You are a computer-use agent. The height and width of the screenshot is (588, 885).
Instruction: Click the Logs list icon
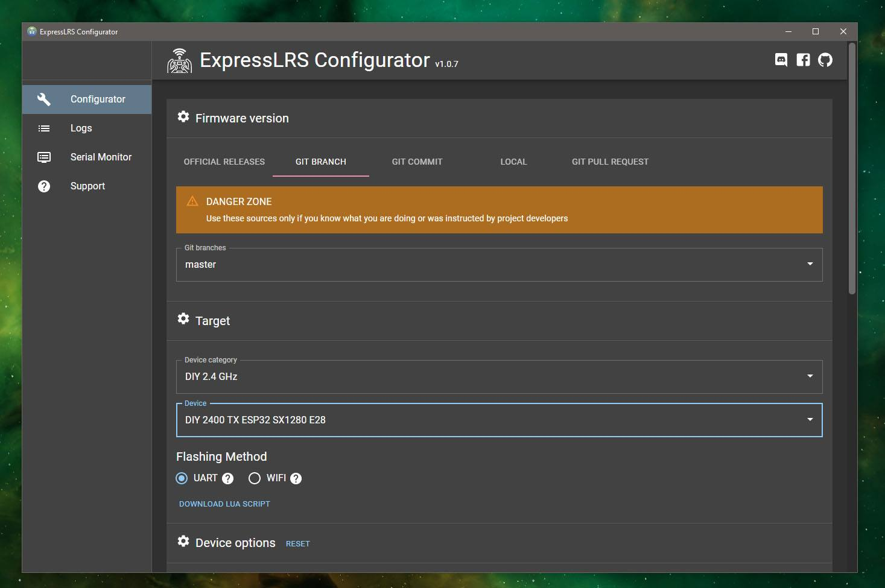(x=44, y=128)
